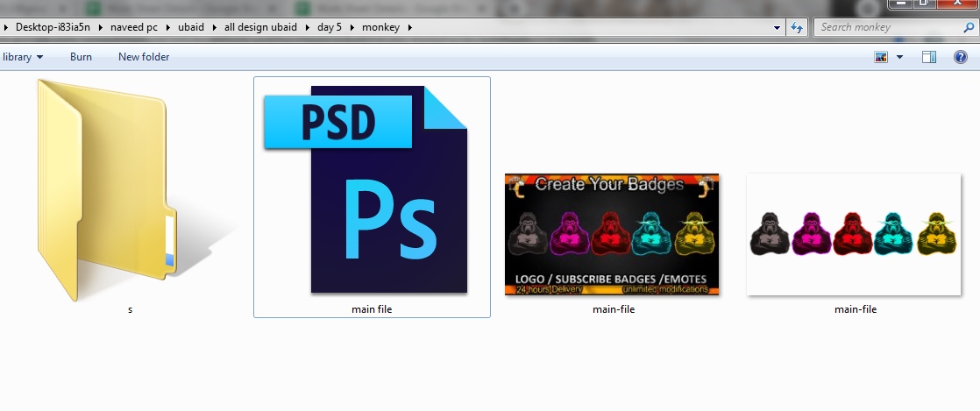Click the refresh button beside address bar
The height and width of the screenshot is (411, 980).
coord(796,27)
